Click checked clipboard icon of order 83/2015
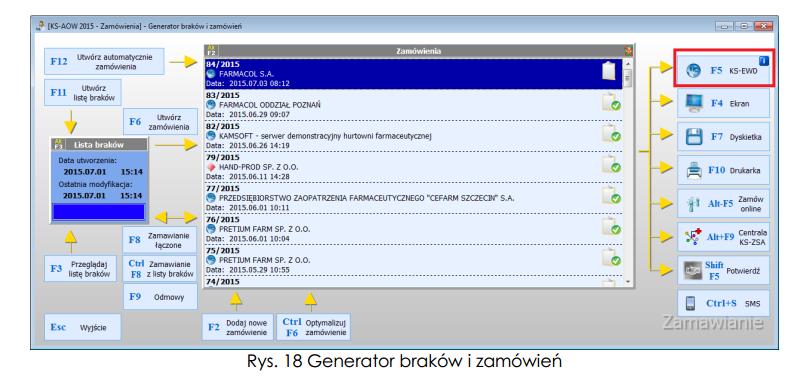Viewport: 795px width, 383px height. coord(611,102)
